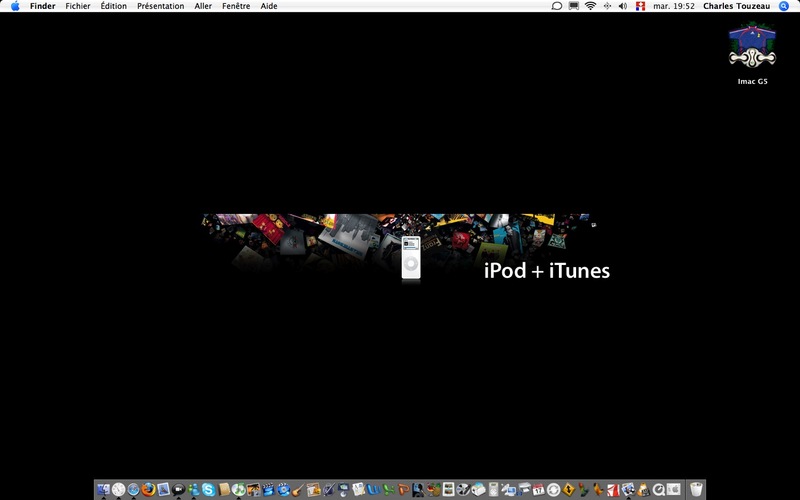Open iDVD in the Dock

tap(283, 489)
